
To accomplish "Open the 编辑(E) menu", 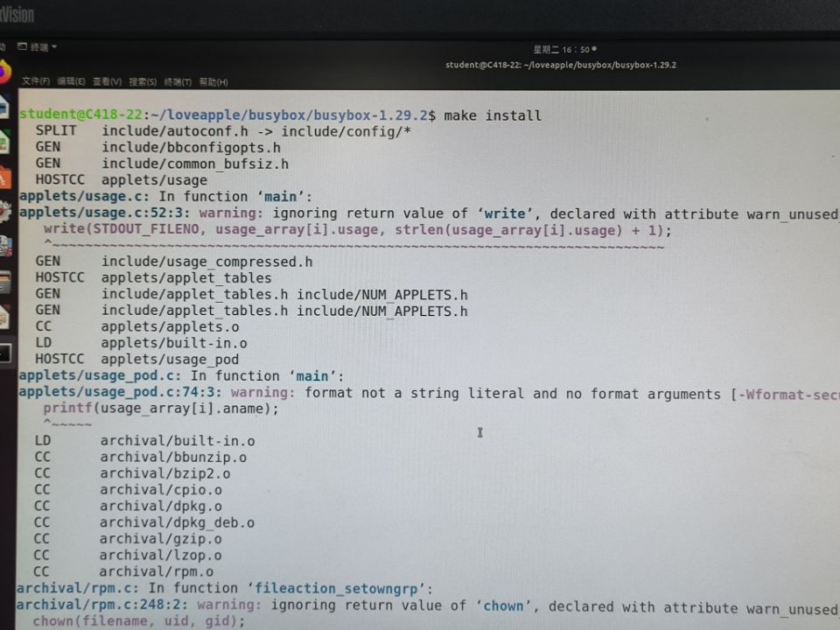I will (71, 81).
